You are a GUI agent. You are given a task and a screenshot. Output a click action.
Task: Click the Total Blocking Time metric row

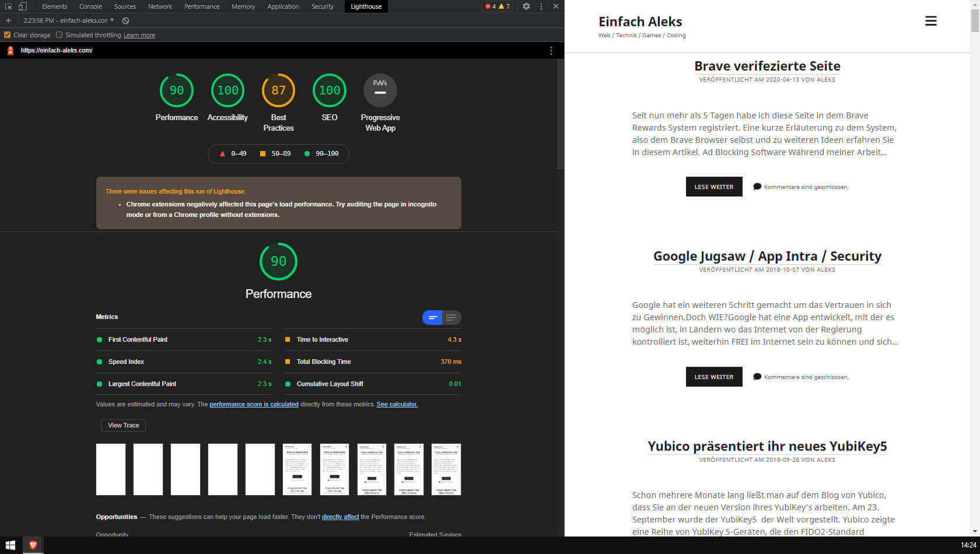click(373, 362)
